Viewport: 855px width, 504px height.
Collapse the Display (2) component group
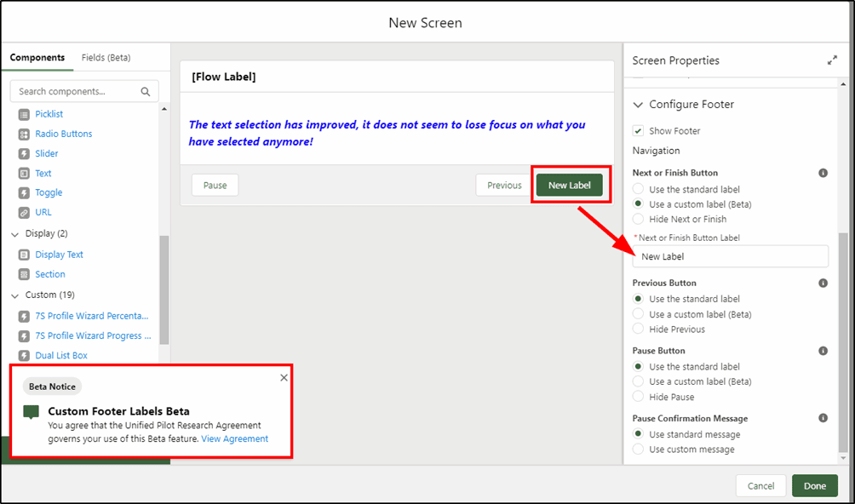click(x=14, y=234)
